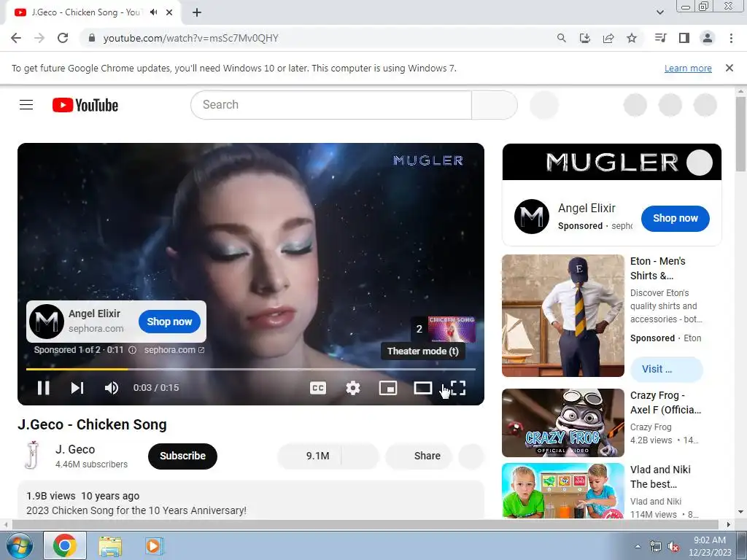Viewport: 747px width, 560px height.
Task: Switch to Theater mode
Action: click(x=423, y=388)
